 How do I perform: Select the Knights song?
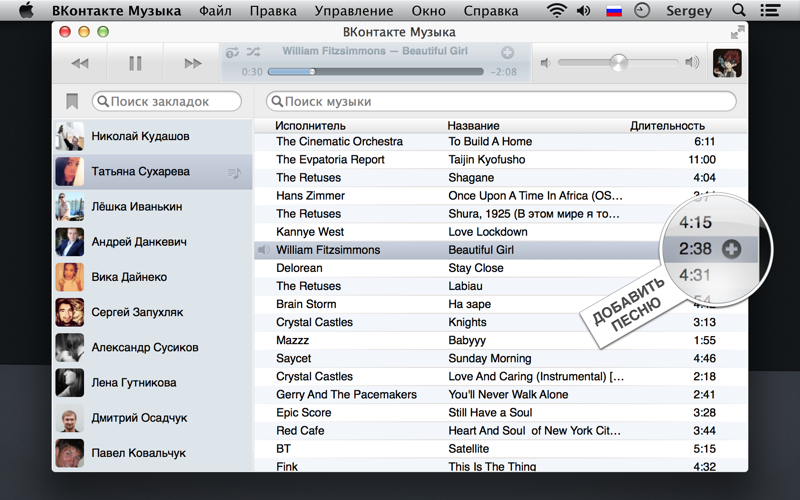501,322
